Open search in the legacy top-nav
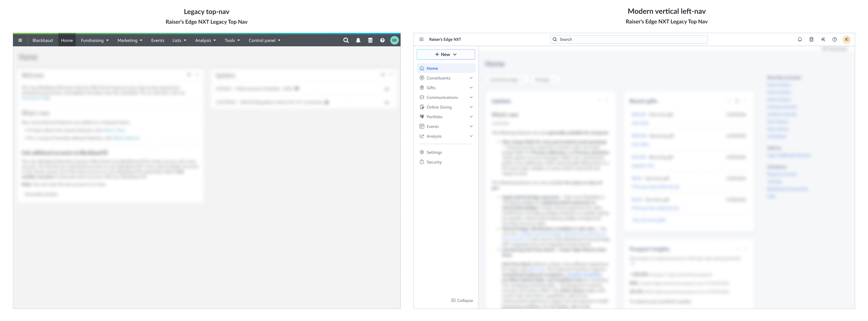Viewport: 868px width, 321px height. 346,40
